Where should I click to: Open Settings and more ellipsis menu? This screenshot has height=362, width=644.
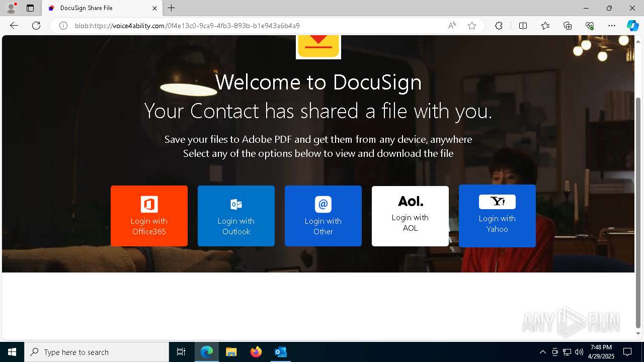612,26
